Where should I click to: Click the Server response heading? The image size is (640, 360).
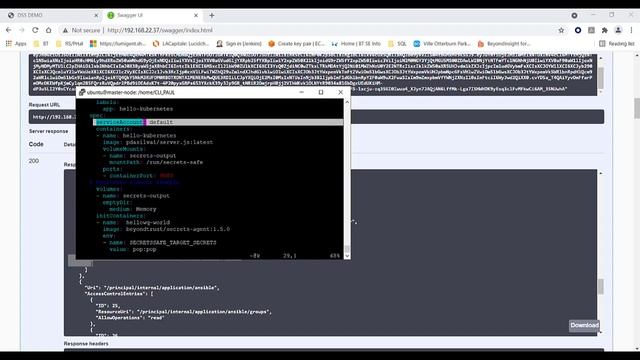(x=49, y=131)
